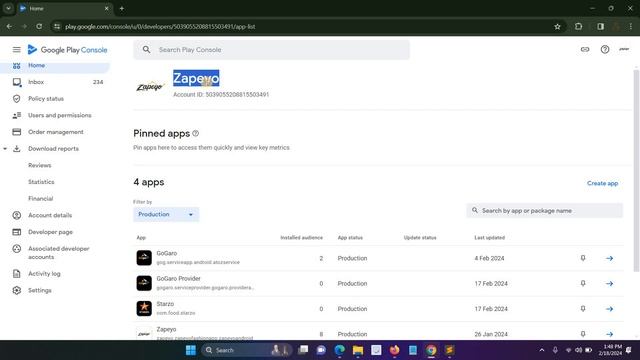
Task: Click the GoGaro app icon
Action: click(x=144, y=258)
